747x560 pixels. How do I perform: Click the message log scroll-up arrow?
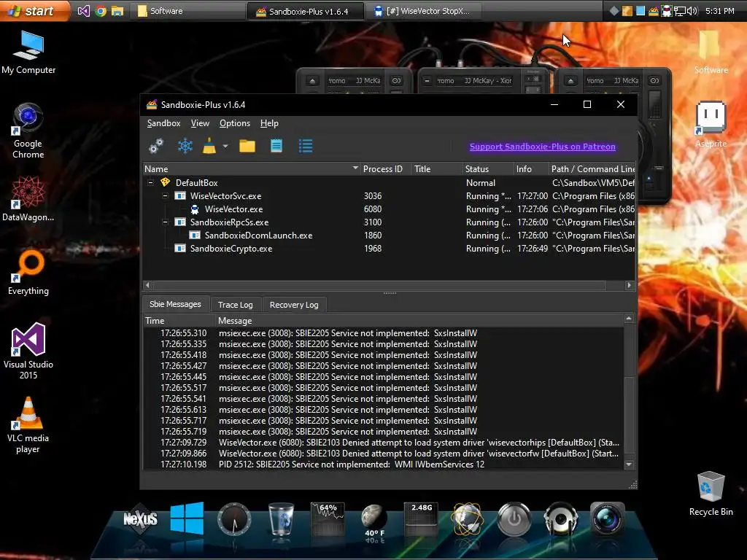pyautogui.click(x=629, y=319)
